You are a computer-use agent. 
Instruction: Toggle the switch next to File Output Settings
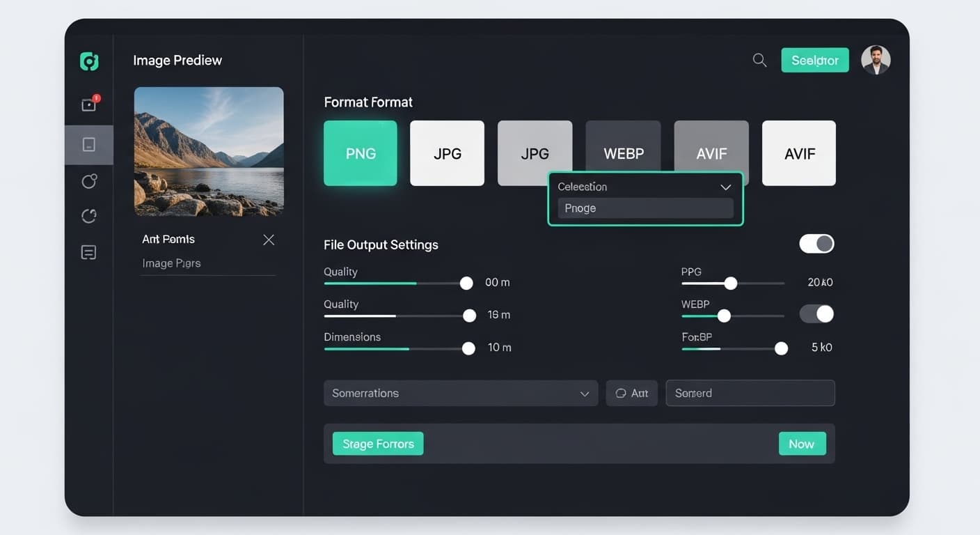(x=816, y=243)
